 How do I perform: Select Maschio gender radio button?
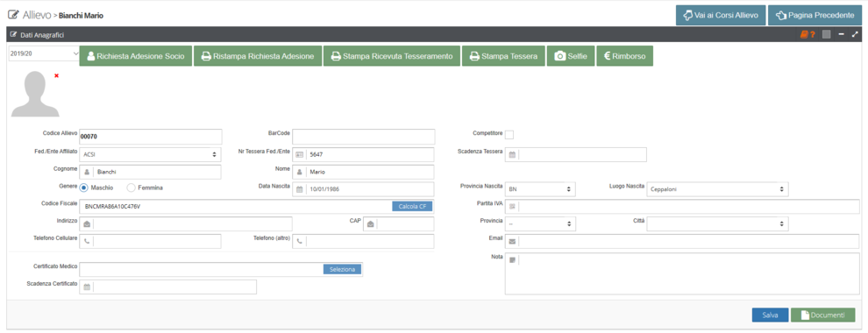tap(84, 188)
